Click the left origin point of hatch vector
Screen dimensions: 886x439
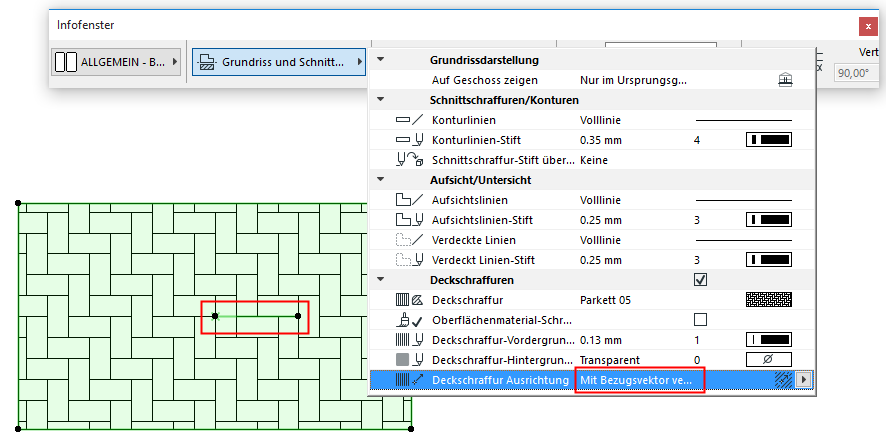(215, 316)
